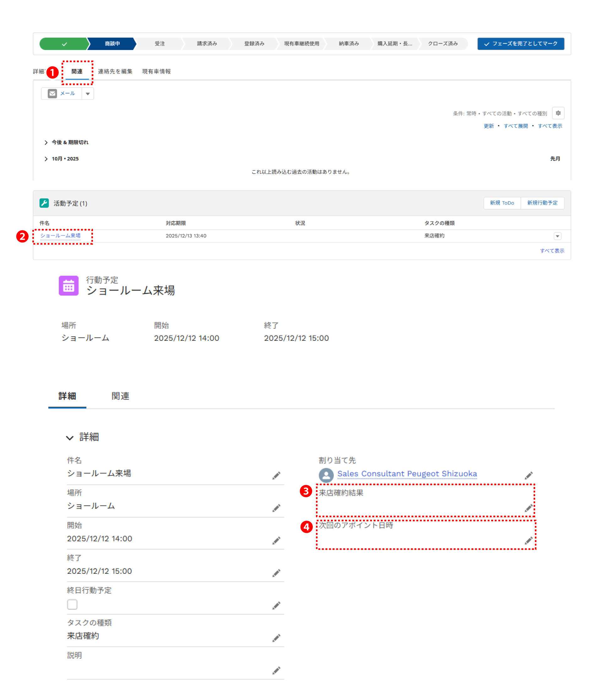The width and height of the screenshot is (603, 700).
Task: Open the lower 関連 tab of 行動予定
Action: click(x=120, y=396)
